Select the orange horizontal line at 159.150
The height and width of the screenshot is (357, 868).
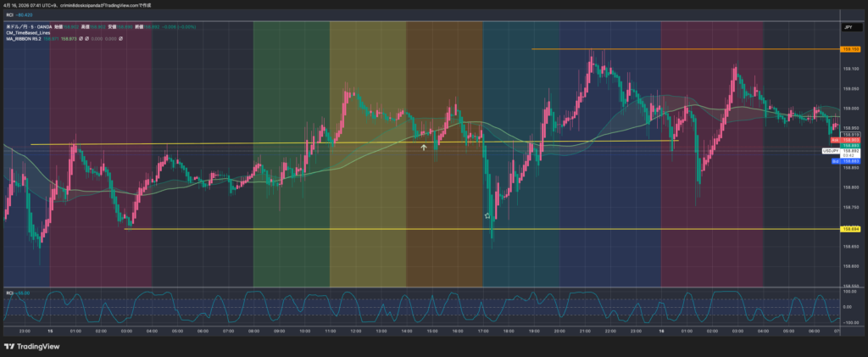click(x=678, y=49)
